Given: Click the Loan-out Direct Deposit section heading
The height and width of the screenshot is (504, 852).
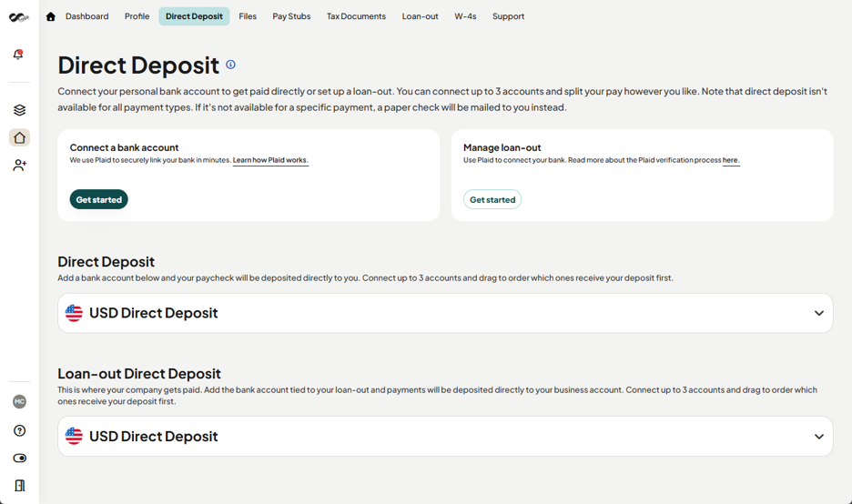Looking at the screenshot, I should (x=139, y=374).
